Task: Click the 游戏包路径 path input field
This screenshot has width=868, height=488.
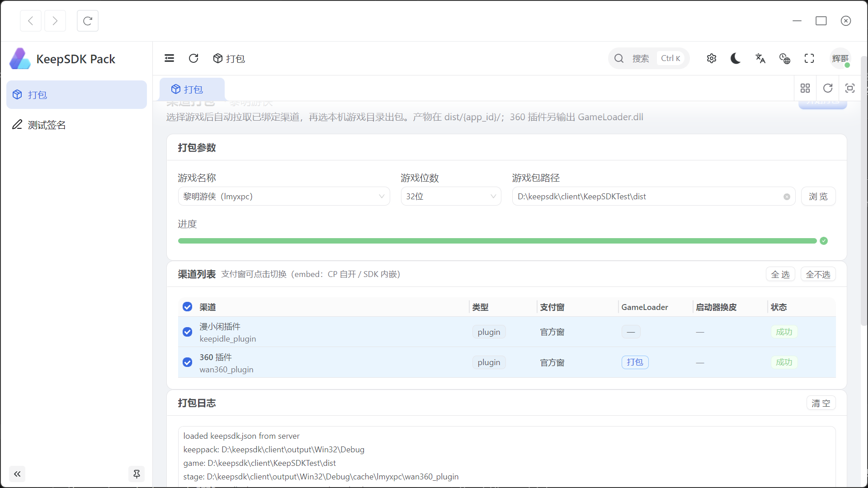Action: click(653, 196)
